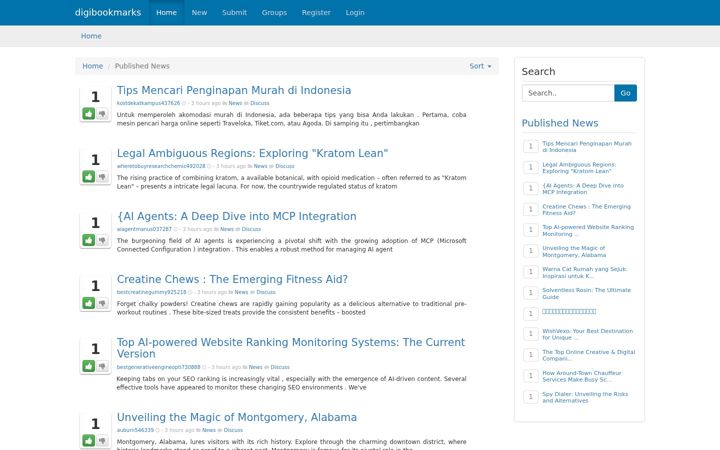Open user profile aiagentmanus037287
Screen dimensions: 720x450
[x=144, y=229]
